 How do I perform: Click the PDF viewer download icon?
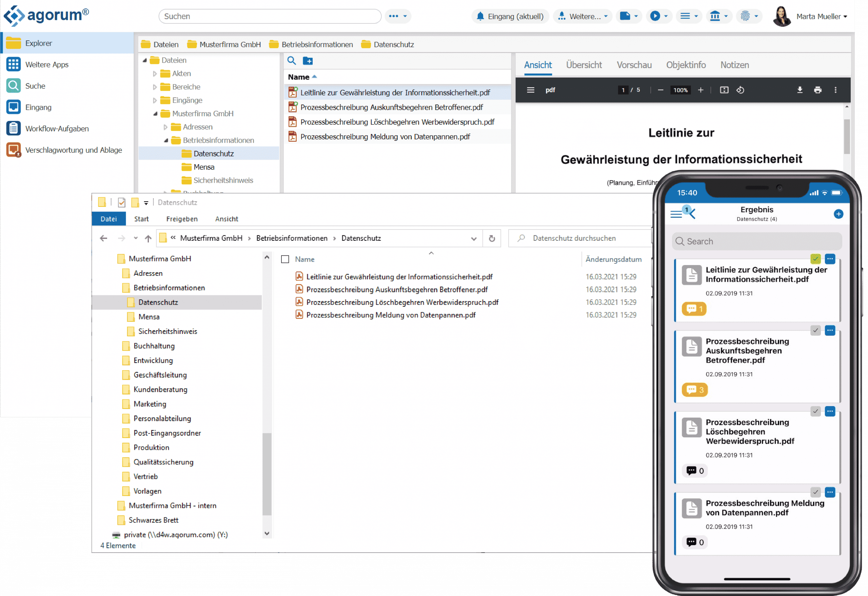pyautogui.click(x=800, y=90)
